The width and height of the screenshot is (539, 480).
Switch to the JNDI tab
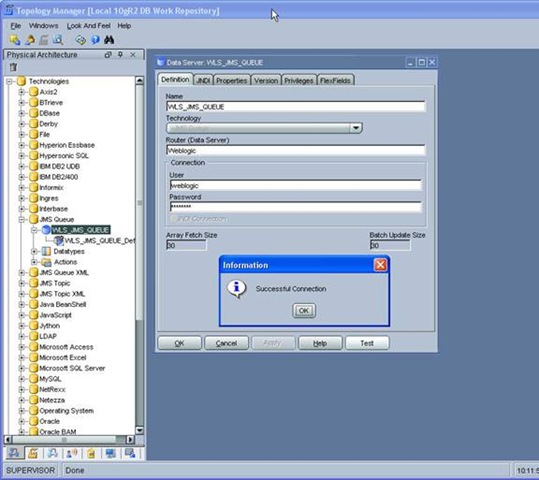(203, 80)
